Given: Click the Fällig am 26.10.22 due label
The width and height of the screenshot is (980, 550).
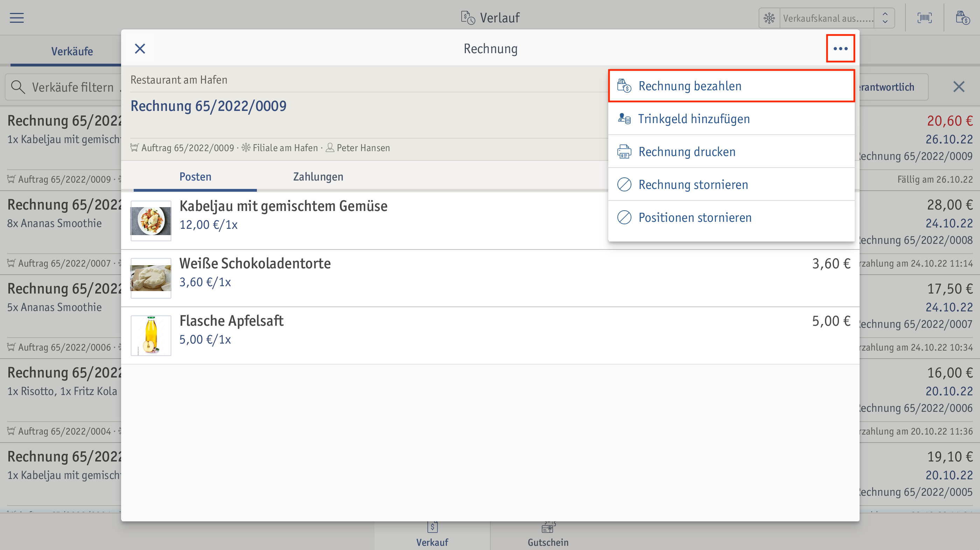Looking at the screenshot, I should [935, 179].
